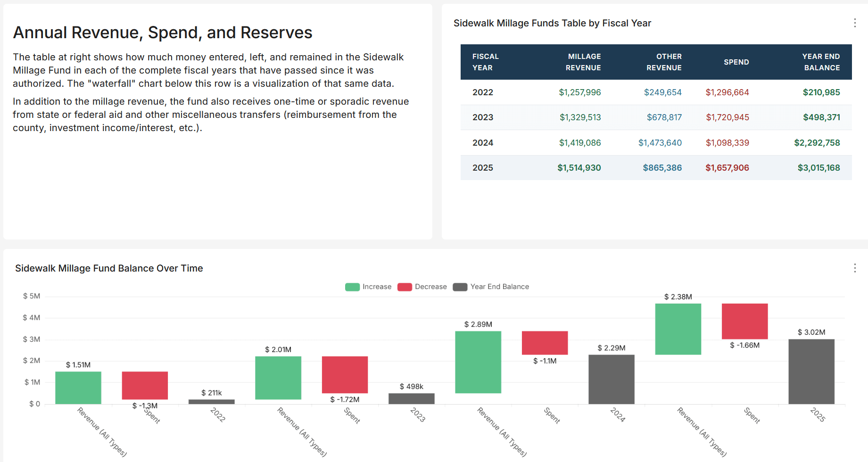Click the Sidewalk Millage Fund Balance Over Time title

(x=109, y=268)
